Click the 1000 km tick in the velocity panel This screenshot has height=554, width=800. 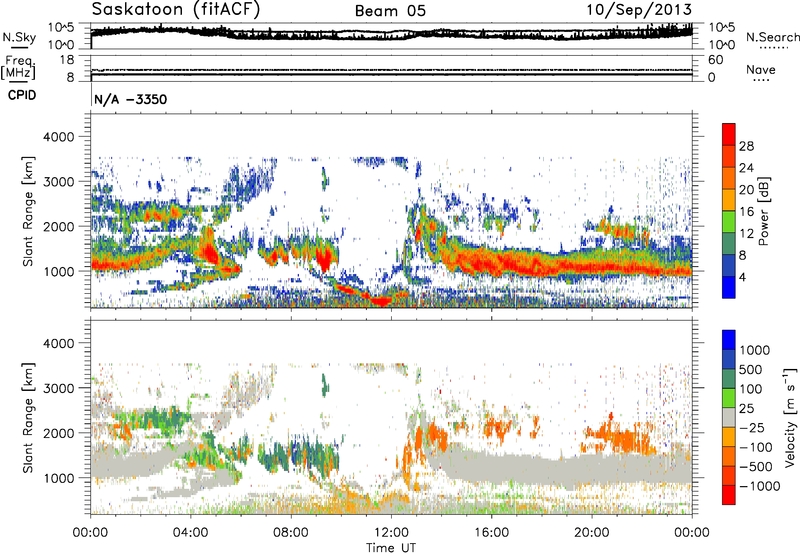(59, 478)
